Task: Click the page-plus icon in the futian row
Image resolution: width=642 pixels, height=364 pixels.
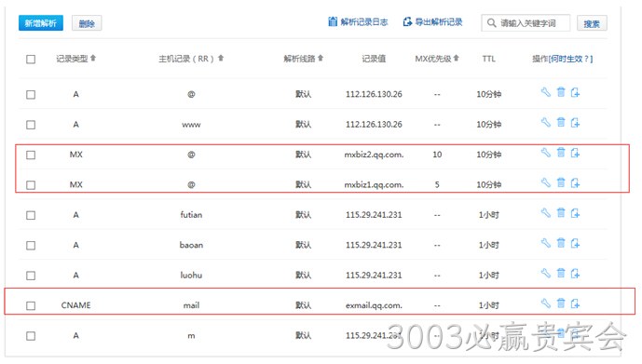Action: [575, 213]
